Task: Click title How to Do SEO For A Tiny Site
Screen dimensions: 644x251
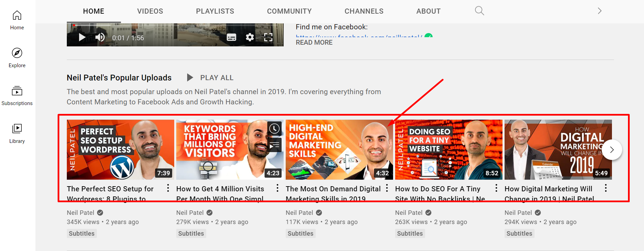Action: [440, 194]
